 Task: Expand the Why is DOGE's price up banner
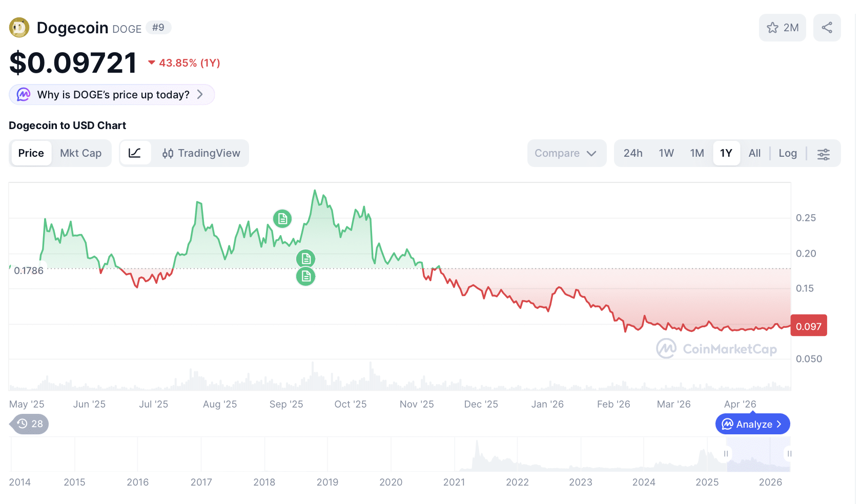(112, 94)
